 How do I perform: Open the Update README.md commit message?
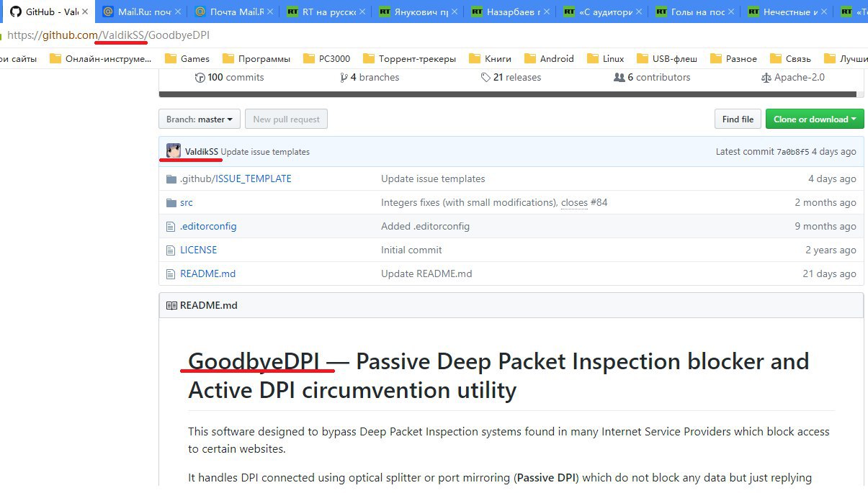pos(426,273)
